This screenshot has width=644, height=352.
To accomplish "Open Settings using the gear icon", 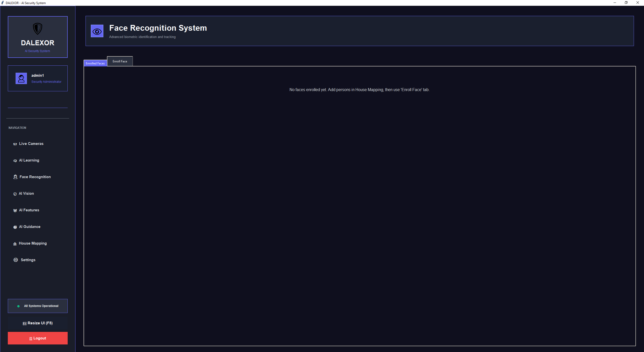I will coord(16,260).
